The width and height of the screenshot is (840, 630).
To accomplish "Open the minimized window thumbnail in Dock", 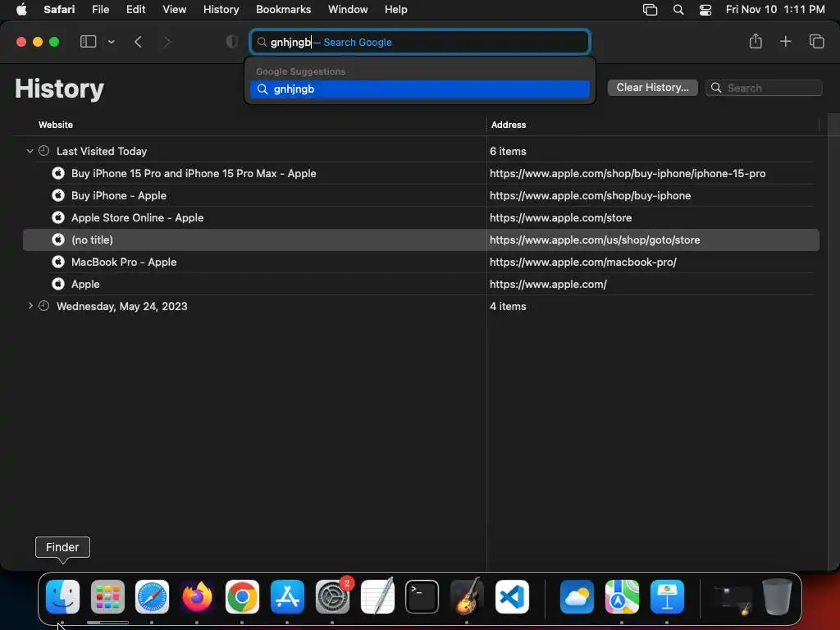I will coord(732,598).
